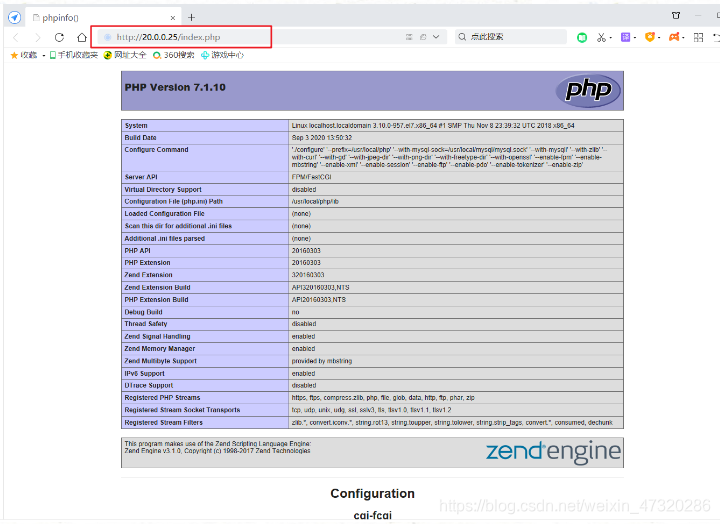The image size is (720, 524).
Task: Select the Zend Signal Handling label
Action: tap(157, 336)
